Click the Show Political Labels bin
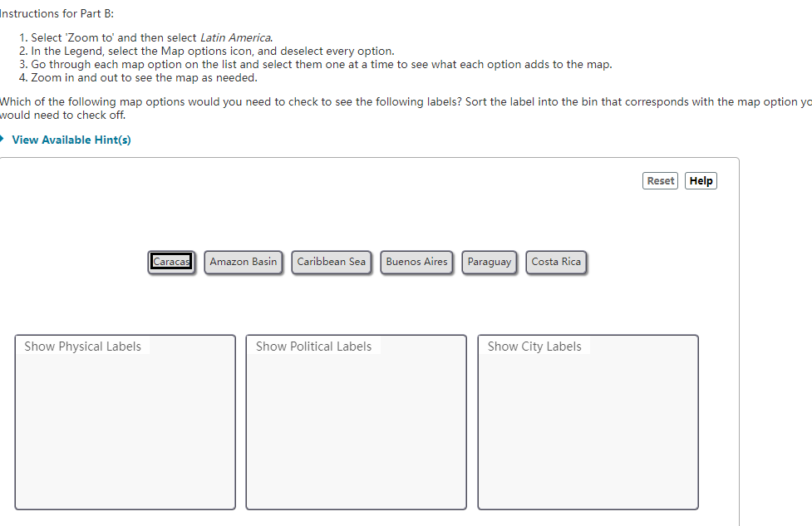812x526 pixels. point(355,424)
